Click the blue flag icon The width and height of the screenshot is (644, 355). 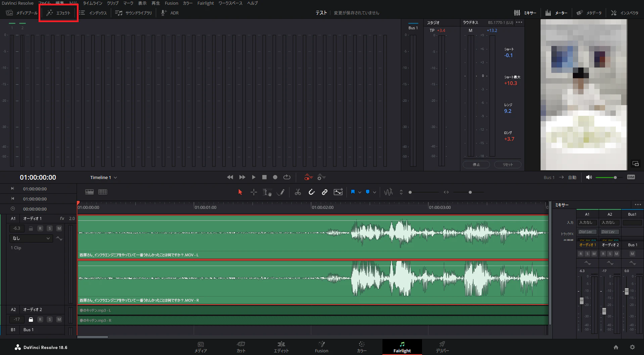click(353, 192)
